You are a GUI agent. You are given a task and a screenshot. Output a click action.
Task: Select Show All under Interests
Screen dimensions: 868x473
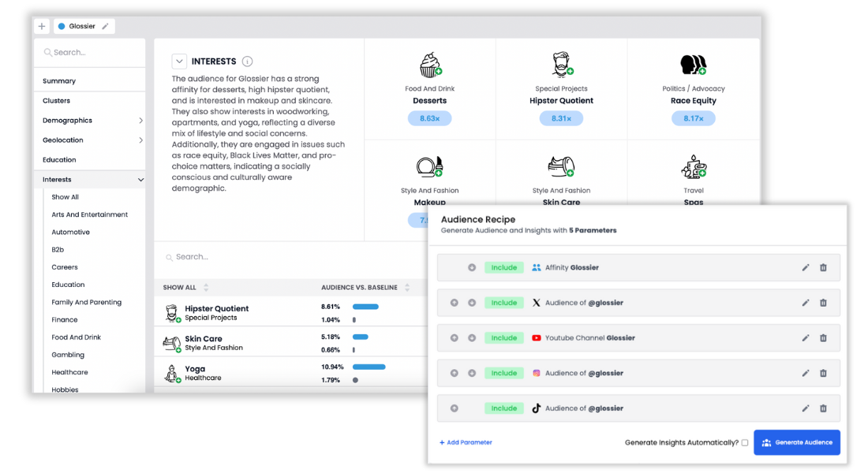(65, 198)
